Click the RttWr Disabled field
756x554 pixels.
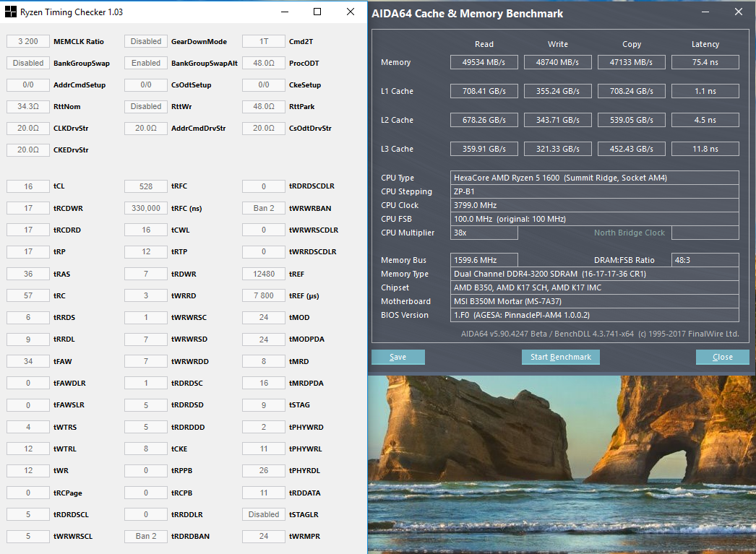pos(145,106)
